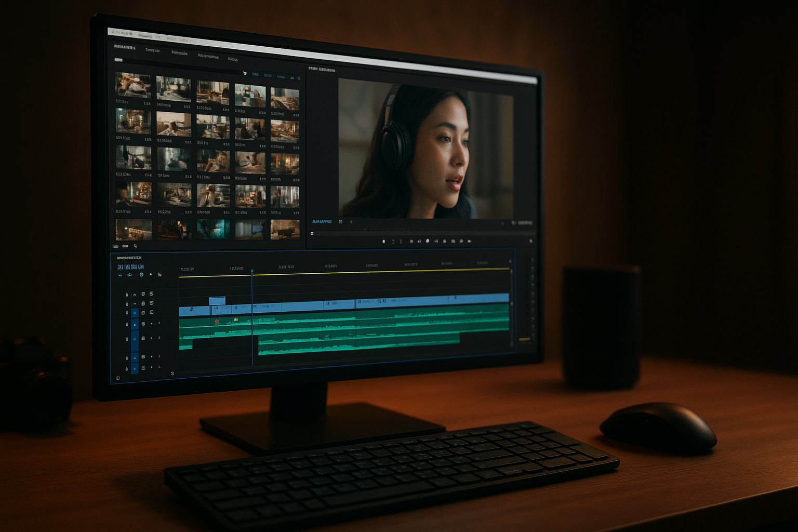This screenshot has width=798, height=532.
Task: Open the fourth tab of the media bin panel
Action: pyautogui.click(x=208, y=56)
